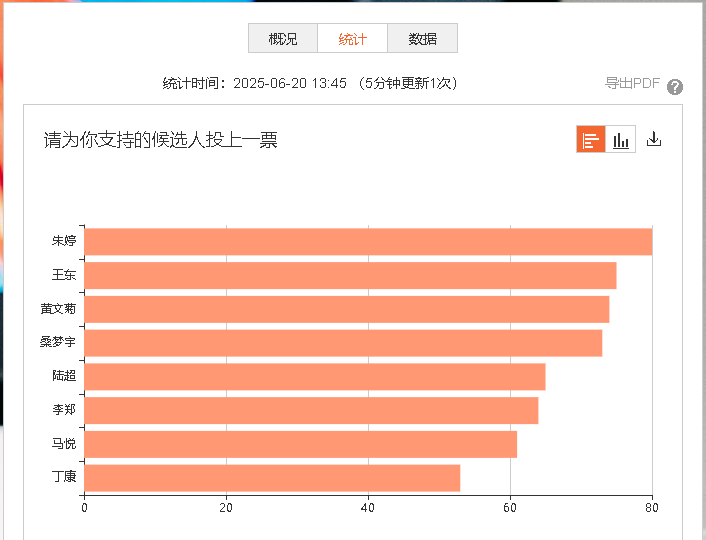This screenshot has width=706, height=540.
Task: Click the help question mark icon
Action: [x=675, y=86]
